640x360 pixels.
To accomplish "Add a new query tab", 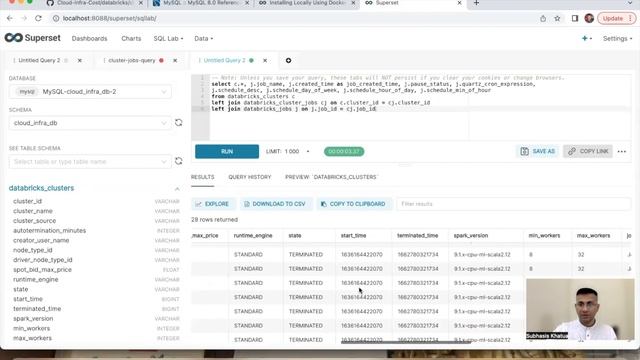I will click(289, 60).
